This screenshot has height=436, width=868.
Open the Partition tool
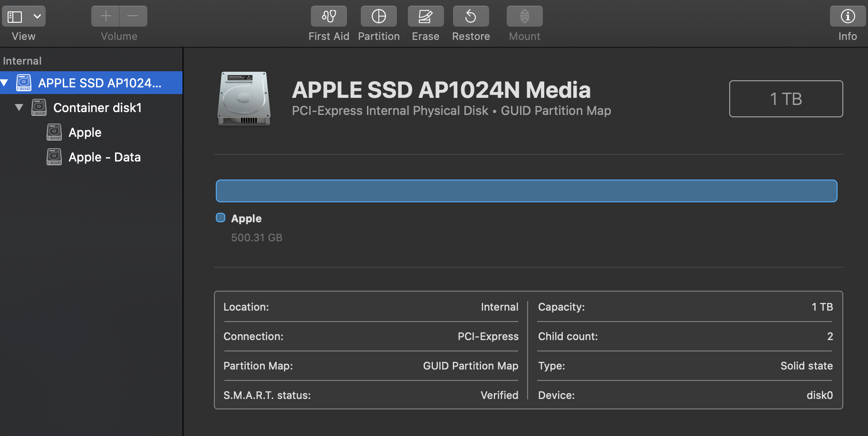click(x=379, y=17)
